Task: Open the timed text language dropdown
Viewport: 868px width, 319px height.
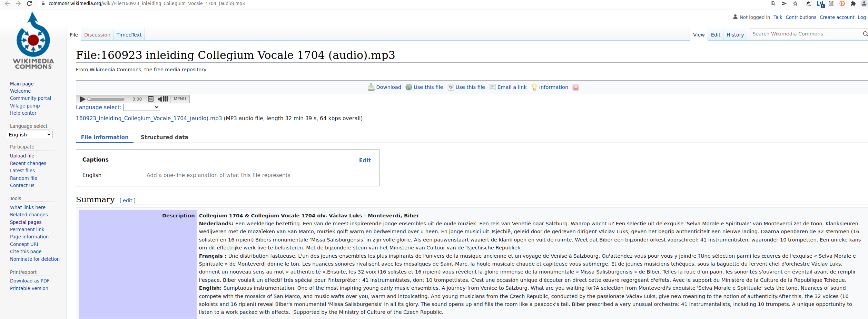Action: click(141, 107)
